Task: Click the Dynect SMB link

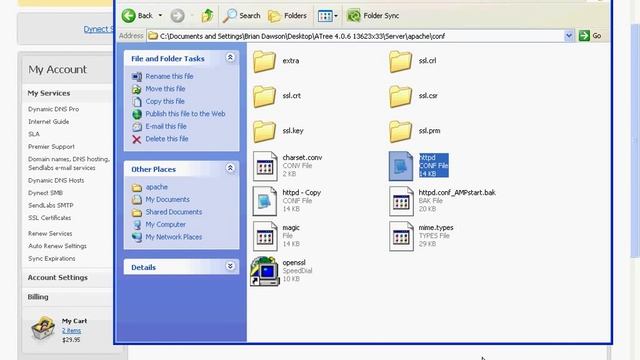Action: pyautogui.click(x=45, y=193)
